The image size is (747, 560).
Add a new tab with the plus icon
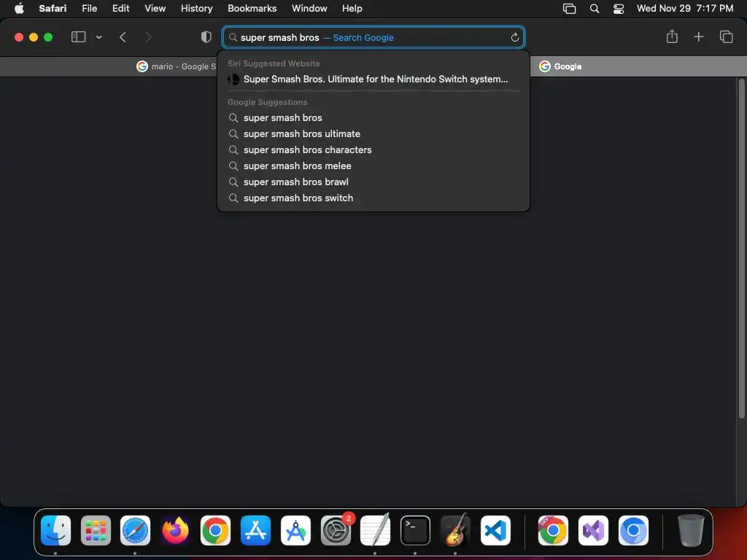pos(698,36)
